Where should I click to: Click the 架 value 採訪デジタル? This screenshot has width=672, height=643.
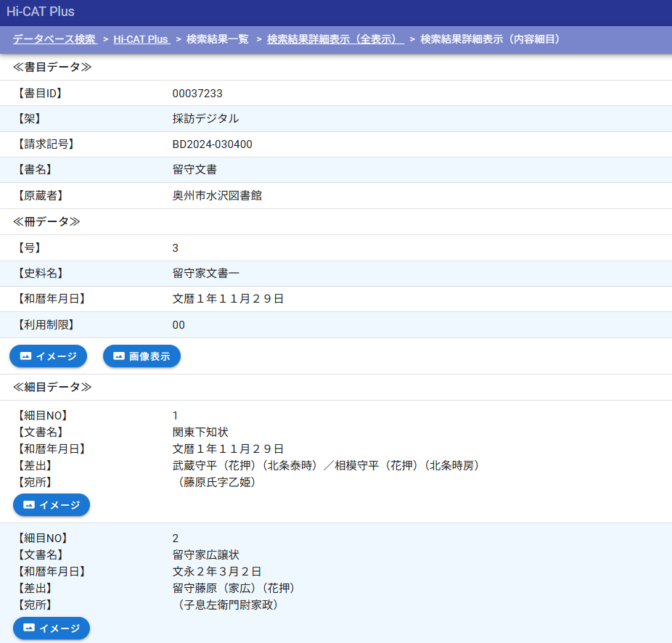pyautogui.click(x=205, y=119)
